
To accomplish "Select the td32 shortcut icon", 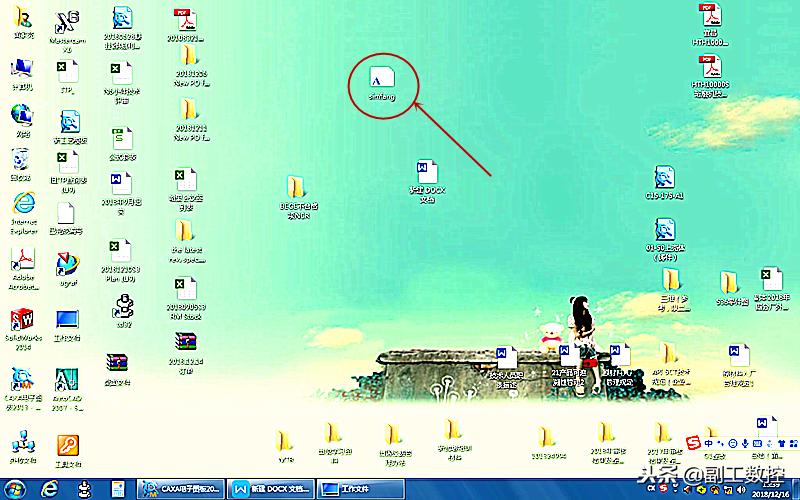I will coord(123,310).
